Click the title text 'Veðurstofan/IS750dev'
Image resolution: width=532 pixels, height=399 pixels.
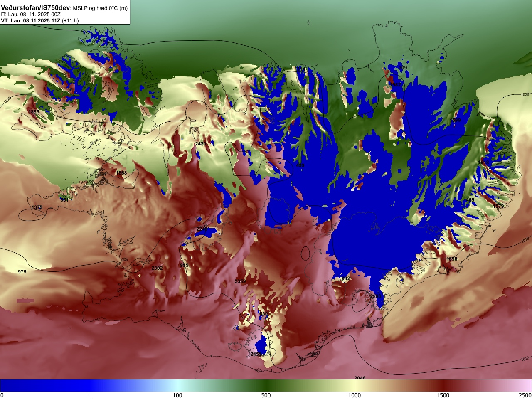[35, 8]
